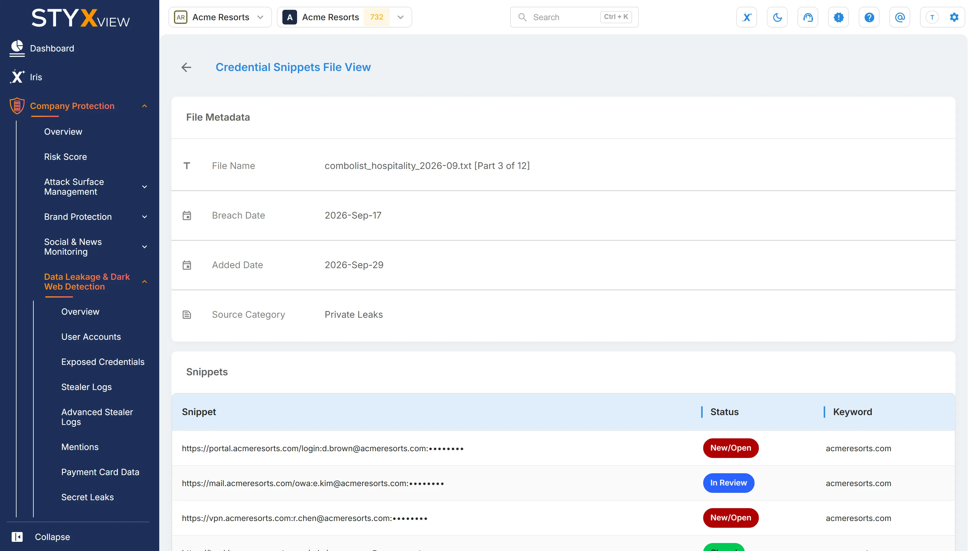Screen dimensions: 980x551
Task: Click the 2026-Sep-17 breach date value
Action: [x=353, y=215]
